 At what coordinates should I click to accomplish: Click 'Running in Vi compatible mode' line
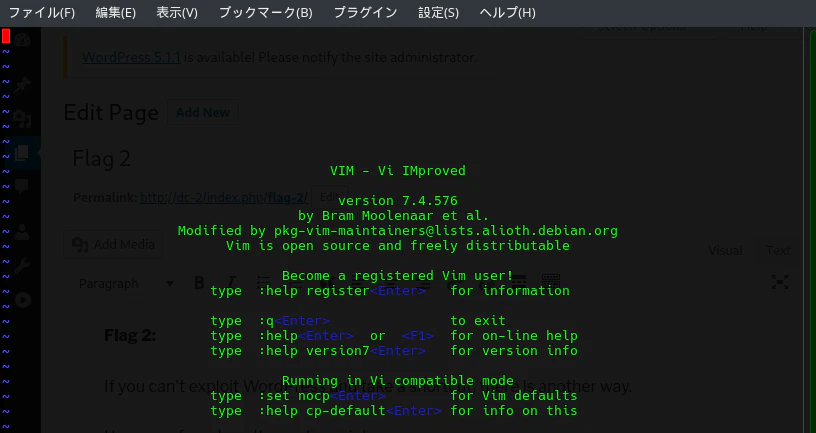click(398, 381)
